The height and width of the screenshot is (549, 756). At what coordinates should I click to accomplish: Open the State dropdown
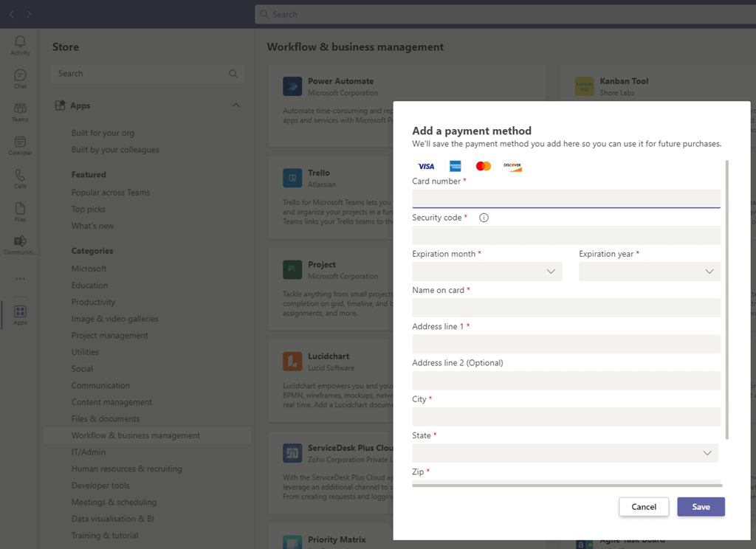(x=565, y=453)
